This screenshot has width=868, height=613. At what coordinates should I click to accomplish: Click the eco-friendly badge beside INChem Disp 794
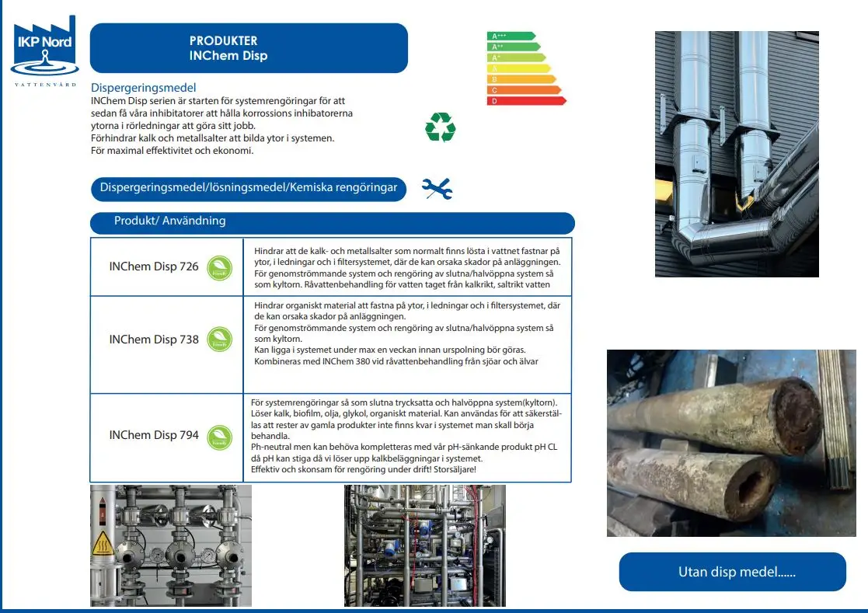[220, 436]
